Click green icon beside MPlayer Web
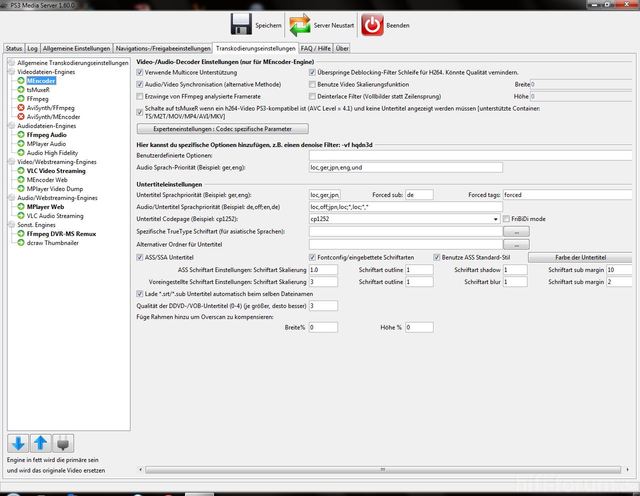Viewport: 640px width, 496px height. tap(21, 206)
